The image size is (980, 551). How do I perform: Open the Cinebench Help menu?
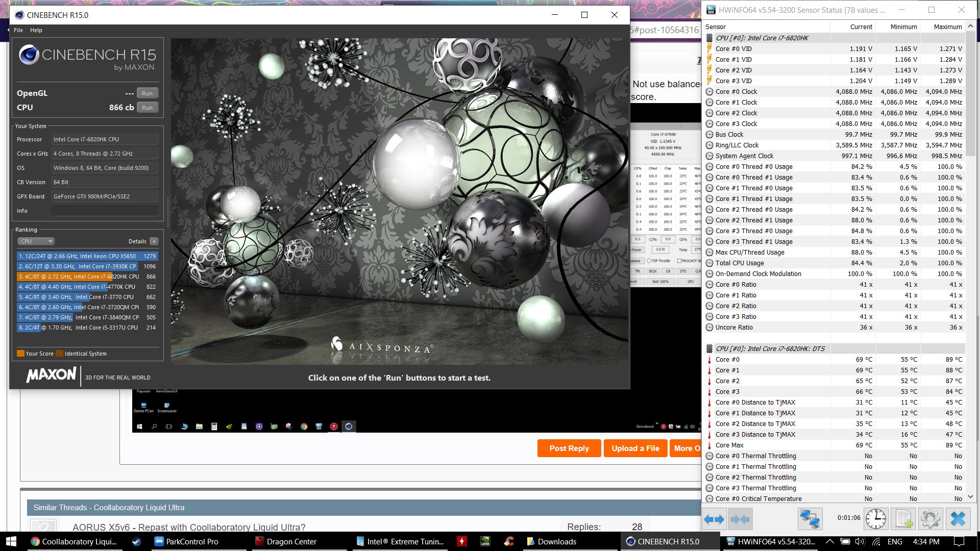[x=36, y=30]
